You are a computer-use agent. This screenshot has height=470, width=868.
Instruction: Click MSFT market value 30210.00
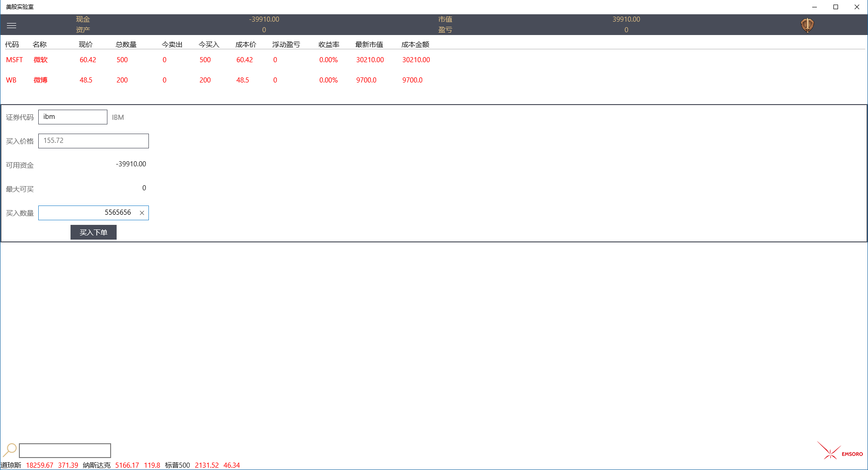tap(370, 60)
